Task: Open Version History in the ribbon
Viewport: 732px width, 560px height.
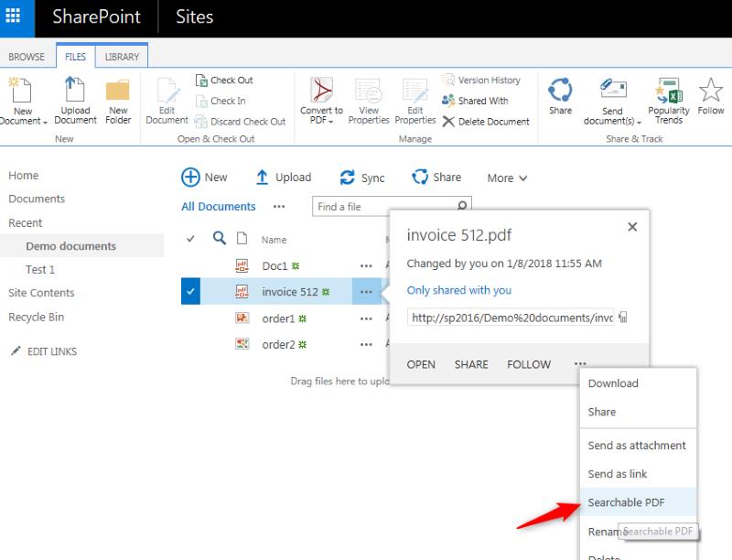Action: pyautogui.click(x=481, y=81)
